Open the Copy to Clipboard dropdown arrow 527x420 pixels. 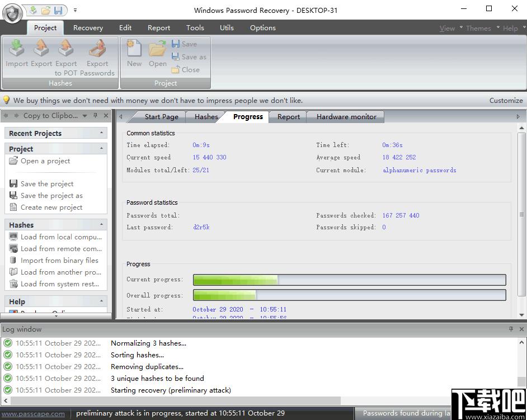tap(84, 116)
